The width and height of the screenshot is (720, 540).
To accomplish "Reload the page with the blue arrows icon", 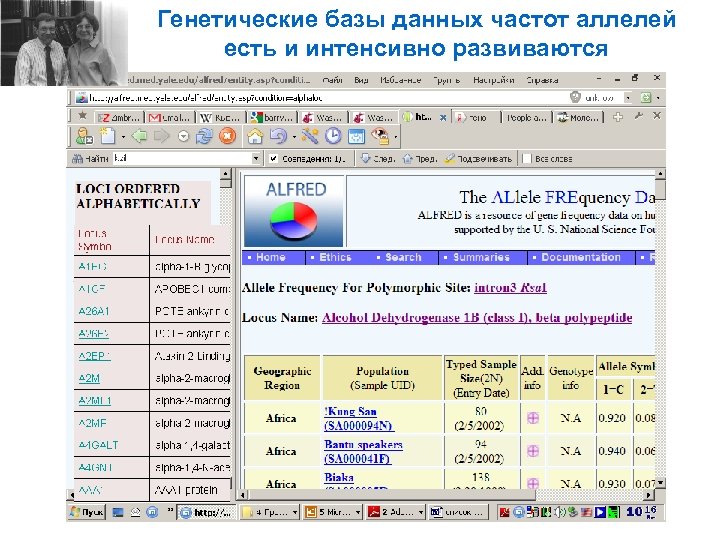I will [x=204, y=136].
